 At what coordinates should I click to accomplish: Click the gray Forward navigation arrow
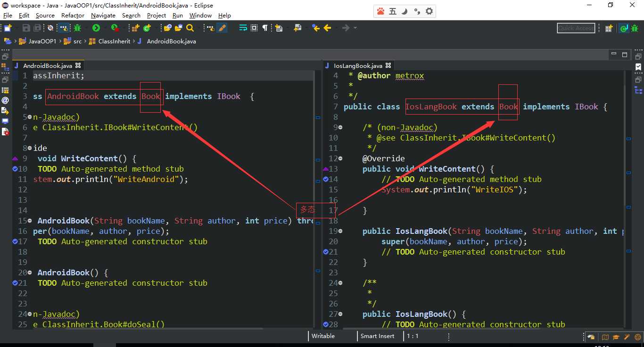pyautogui.click(x=346, y=28)
